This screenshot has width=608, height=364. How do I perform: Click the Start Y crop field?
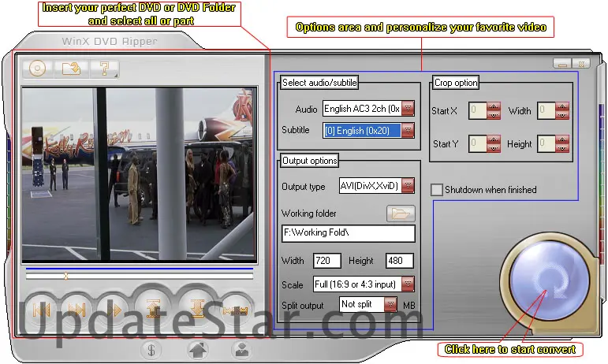pyautogui.click(x=478, y=143)
